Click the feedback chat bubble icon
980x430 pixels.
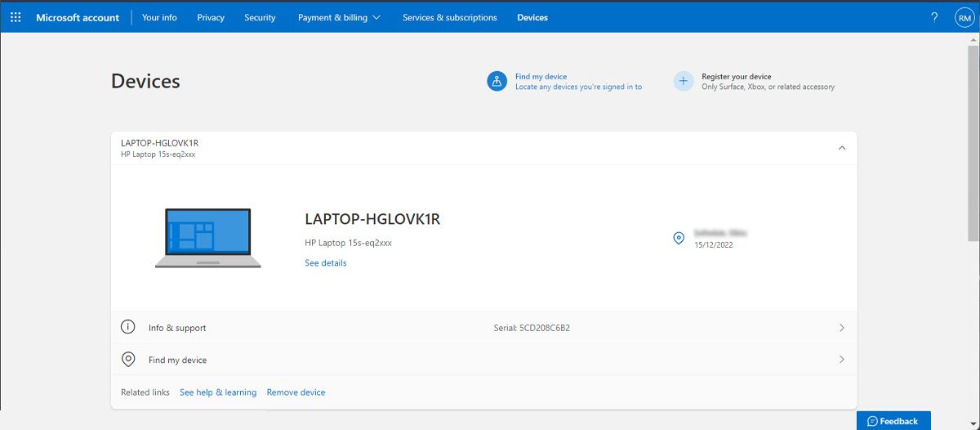coord(872,421)
